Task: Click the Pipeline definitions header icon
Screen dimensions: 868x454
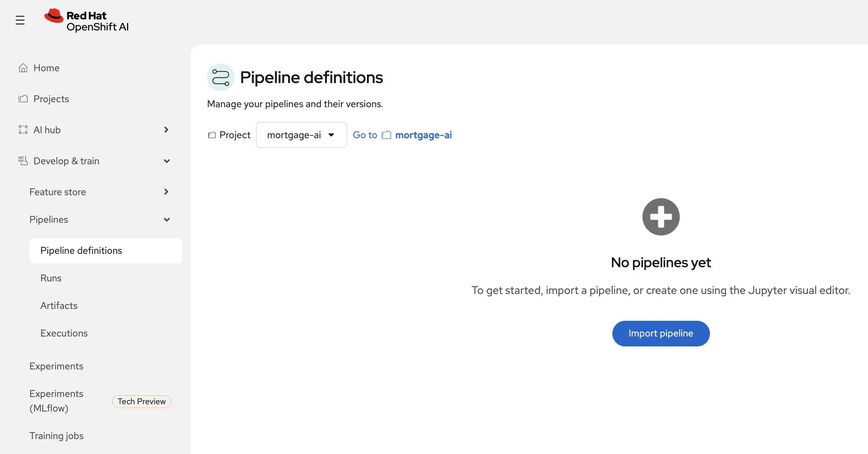Action: pyautogui.click(x=220, y=77)
